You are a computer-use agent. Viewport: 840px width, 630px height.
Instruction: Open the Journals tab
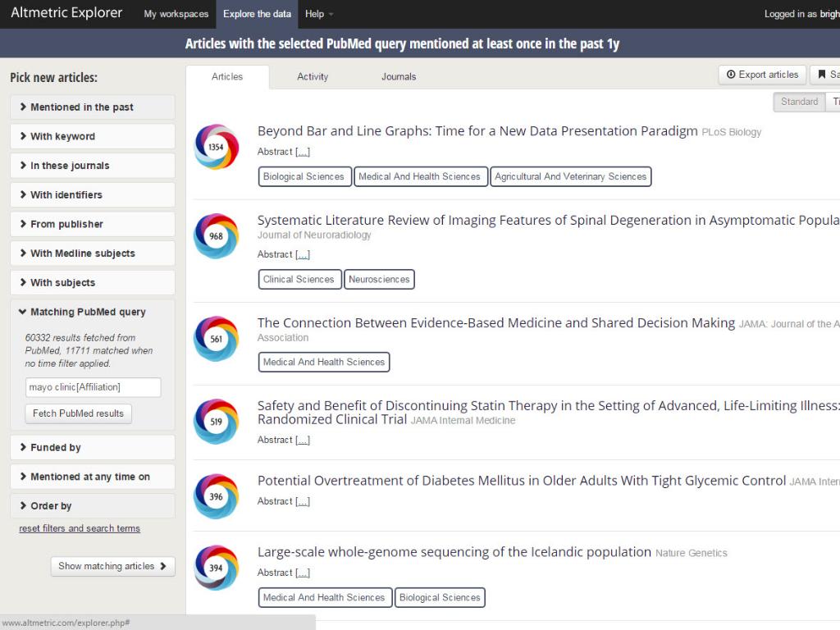coord(398,76)
